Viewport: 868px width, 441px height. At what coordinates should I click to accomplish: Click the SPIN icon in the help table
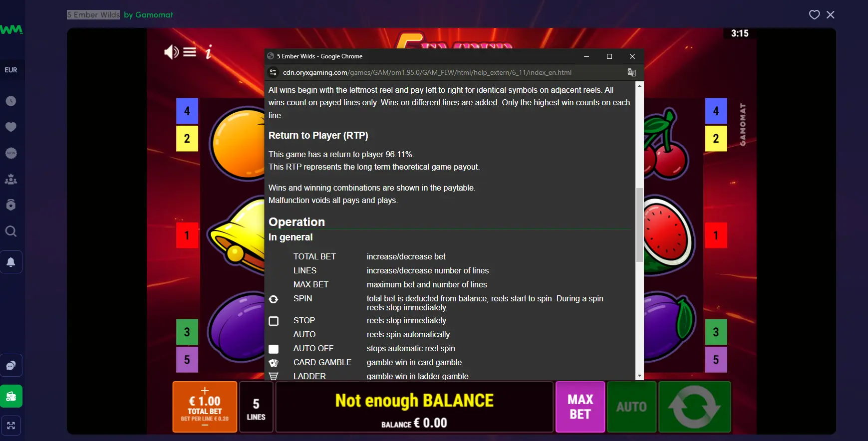274,299
